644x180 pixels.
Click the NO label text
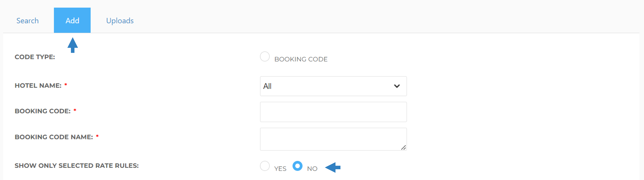tap(312, 169)
